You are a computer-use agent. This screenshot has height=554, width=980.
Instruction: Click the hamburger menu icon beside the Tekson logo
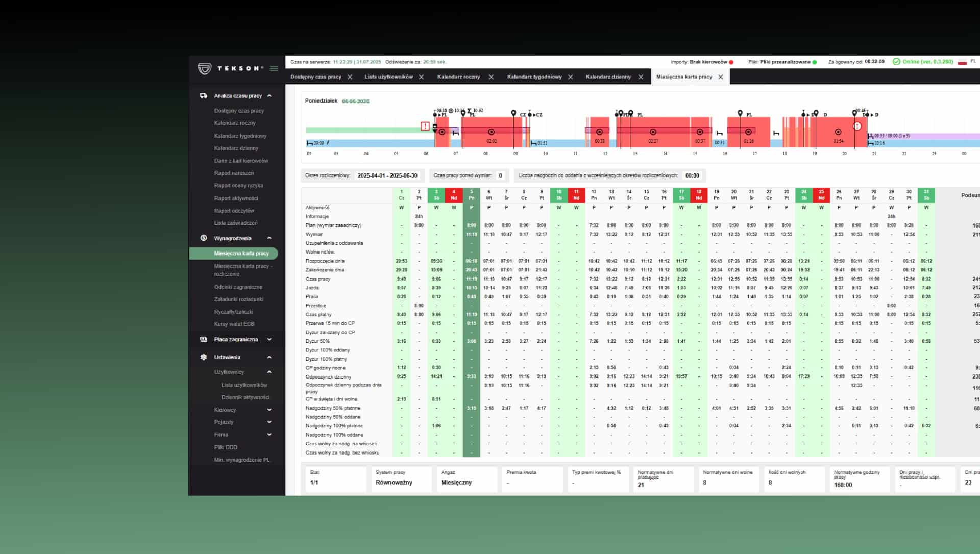(274, 69)
